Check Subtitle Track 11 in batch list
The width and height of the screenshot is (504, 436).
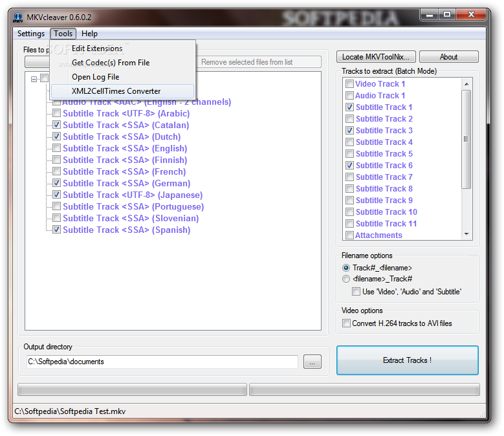pyautogui.click(x=350, y=224)
